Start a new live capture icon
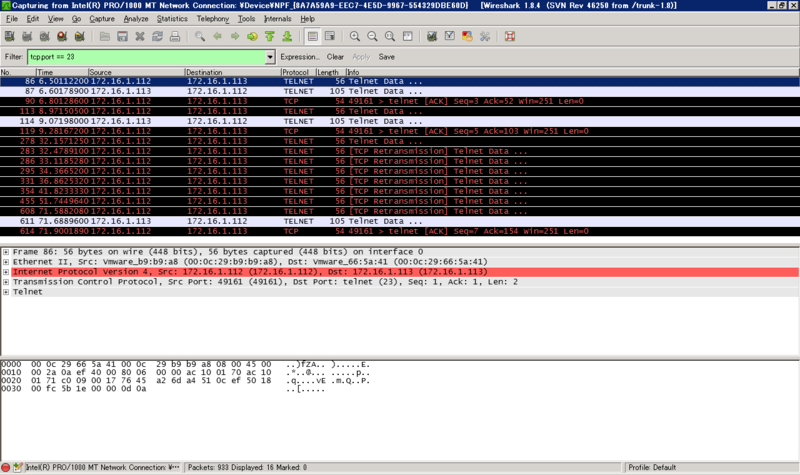 click(x=44, y=36)
